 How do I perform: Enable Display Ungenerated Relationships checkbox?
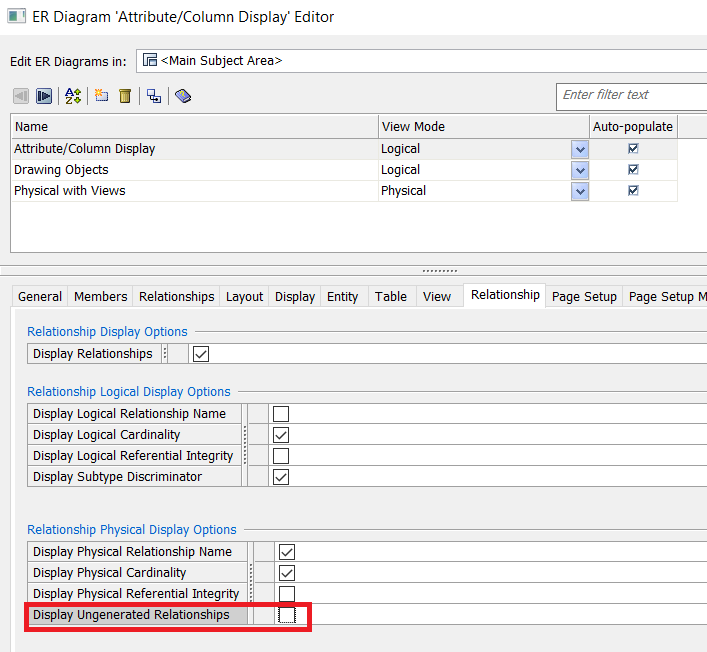tap(286, 615)
